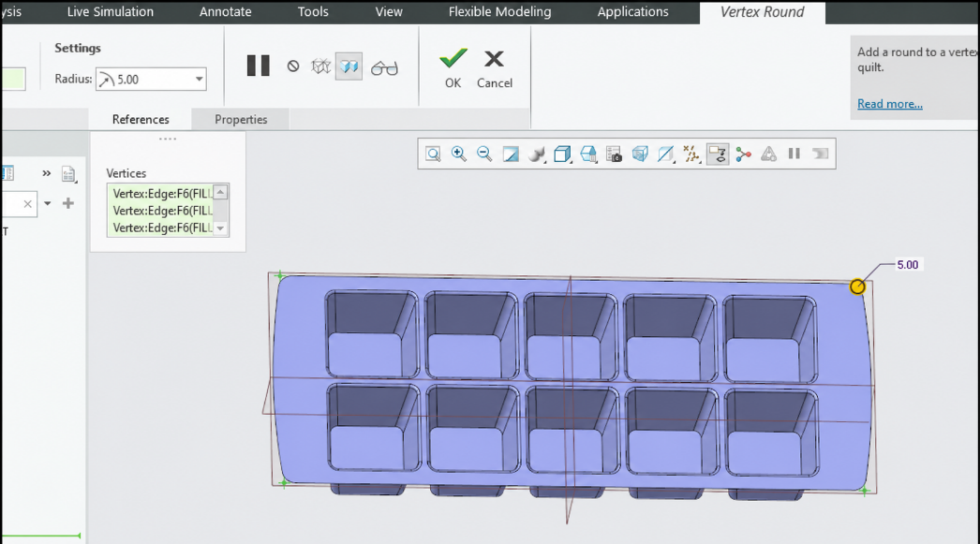This screenshot has height=544, width=980.
Task: Pause the Vertex Round feature tool
Action: tap(259, 66)
